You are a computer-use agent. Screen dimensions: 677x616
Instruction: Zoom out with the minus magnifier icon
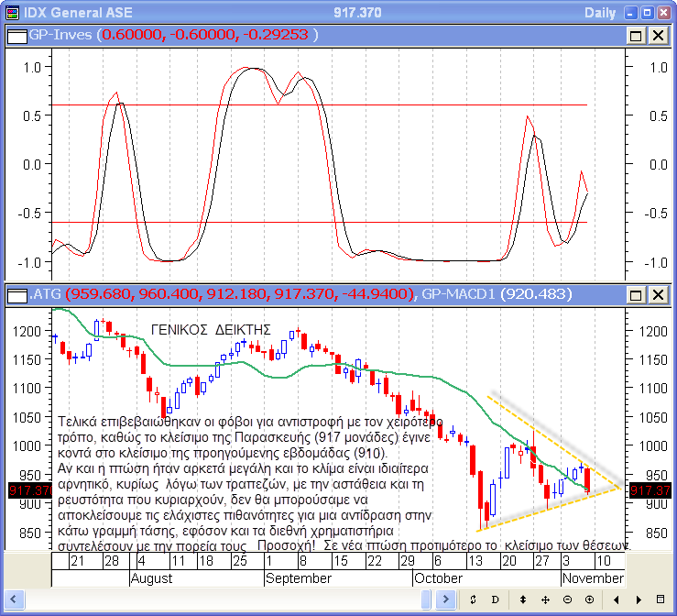[568, 599]
